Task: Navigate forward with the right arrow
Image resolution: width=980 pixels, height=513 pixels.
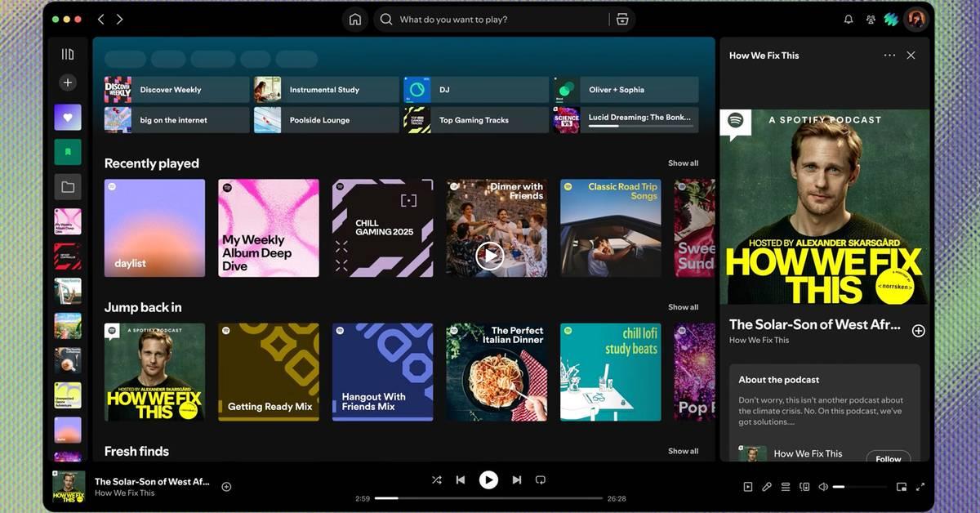Action: 119,20
